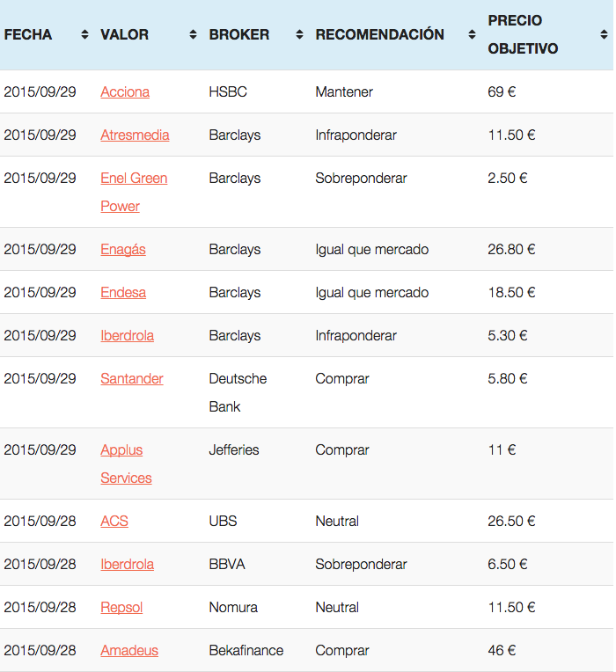Sort by RECOMENDACIÓN using its arrow icon
Image resolution: width=616 pixels, height=672 pixels.
472,34
